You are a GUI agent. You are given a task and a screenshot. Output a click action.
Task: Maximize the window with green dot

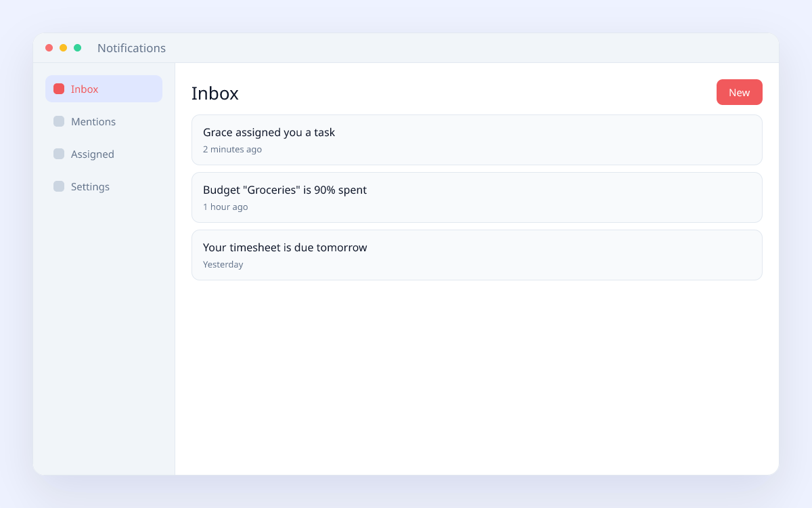click(x=77, y=47)
